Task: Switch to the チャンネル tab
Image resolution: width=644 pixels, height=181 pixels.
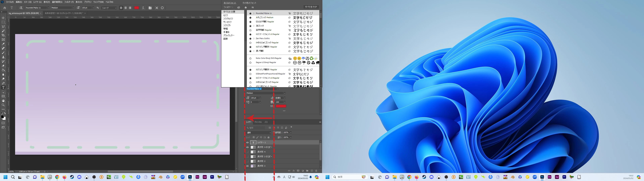Action: (258, 122)
